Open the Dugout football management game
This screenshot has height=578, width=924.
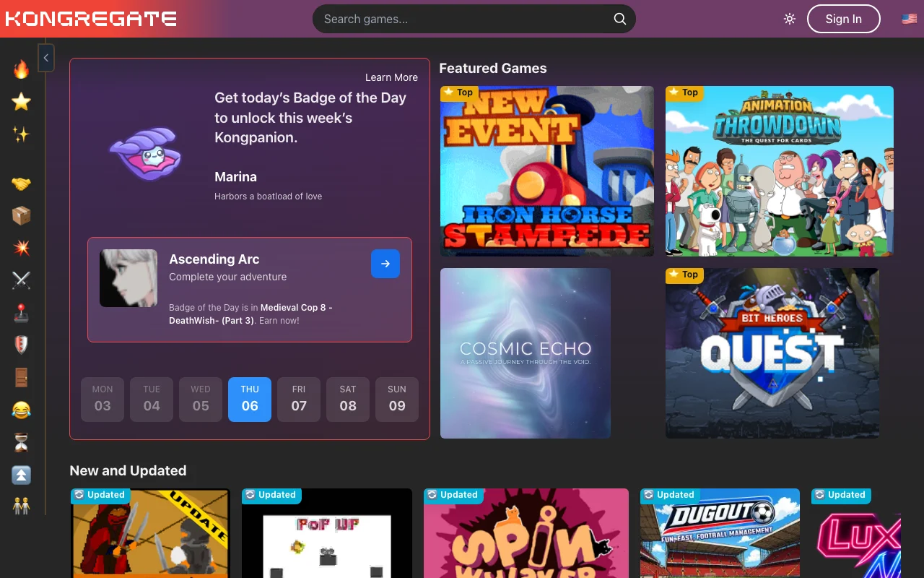[x=720, y=533]
